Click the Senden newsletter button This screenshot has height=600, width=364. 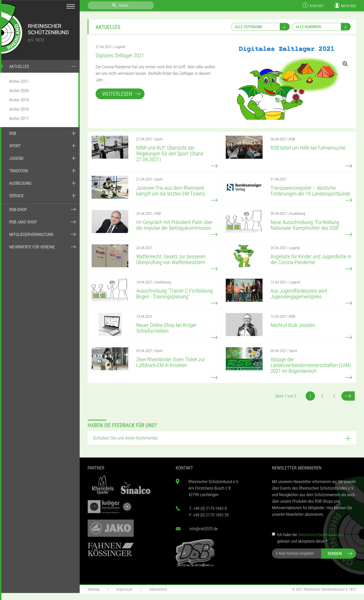[338, 553]
